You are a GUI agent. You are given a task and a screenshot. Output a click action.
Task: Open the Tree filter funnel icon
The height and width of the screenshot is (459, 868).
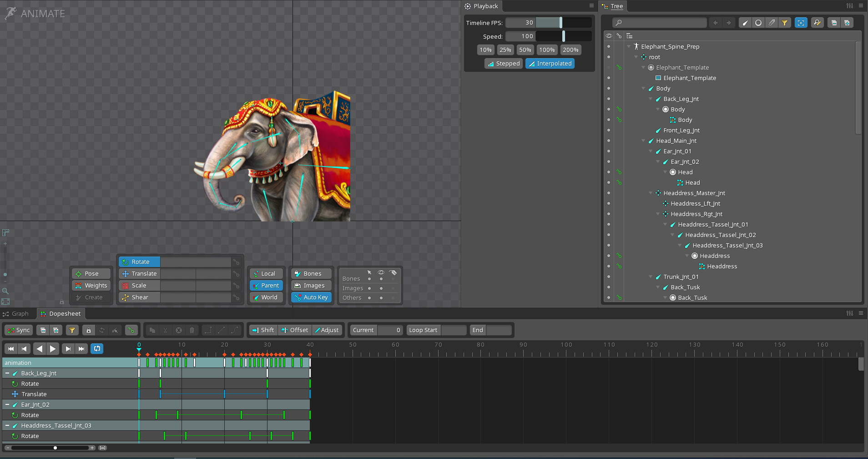(785, 22)
